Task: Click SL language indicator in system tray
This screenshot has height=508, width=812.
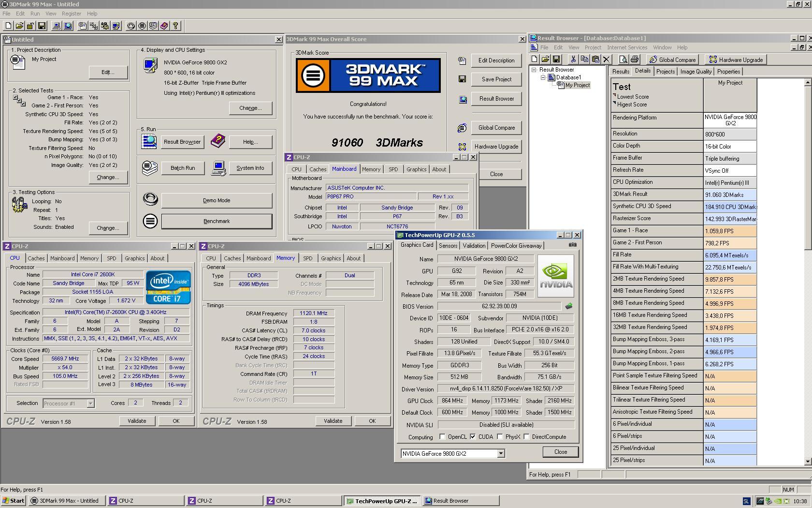Action: click(746, 501)
